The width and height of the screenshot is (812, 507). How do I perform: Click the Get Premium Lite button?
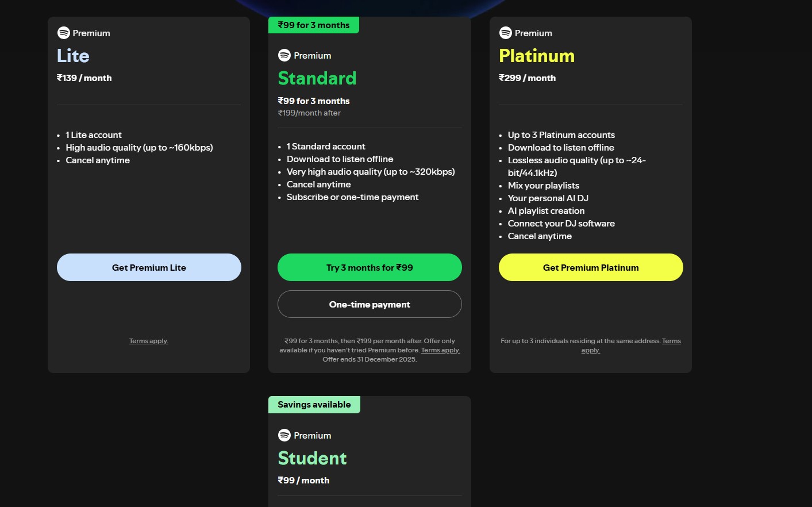[x=148, y=267]
